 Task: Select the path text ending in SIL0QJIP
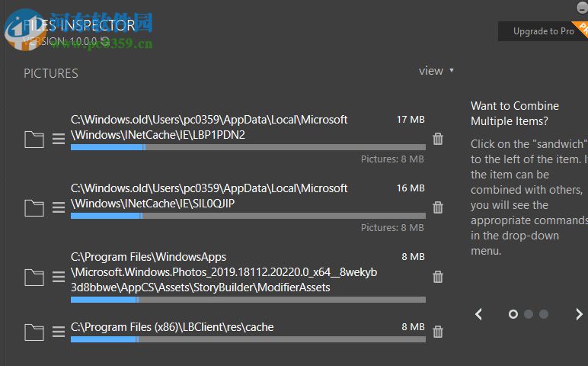[x=209, y=196]
